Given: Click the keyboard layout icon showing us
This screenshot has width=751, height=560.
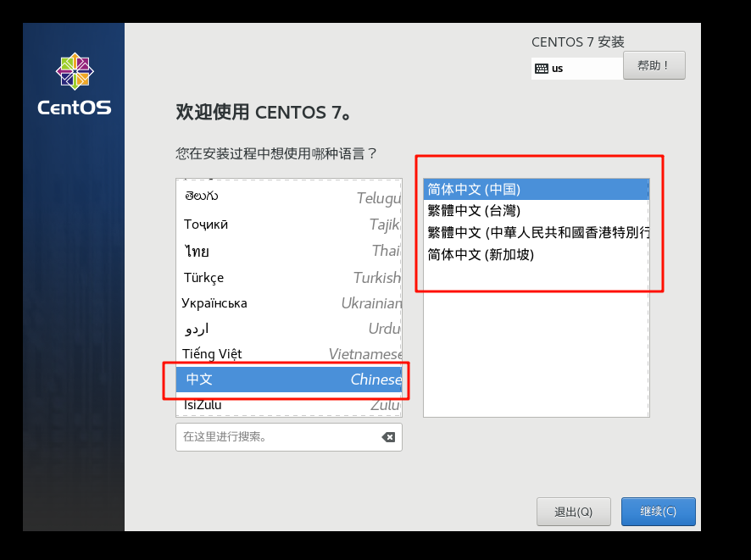Looking at the screenshot, I should click(542, 66).
